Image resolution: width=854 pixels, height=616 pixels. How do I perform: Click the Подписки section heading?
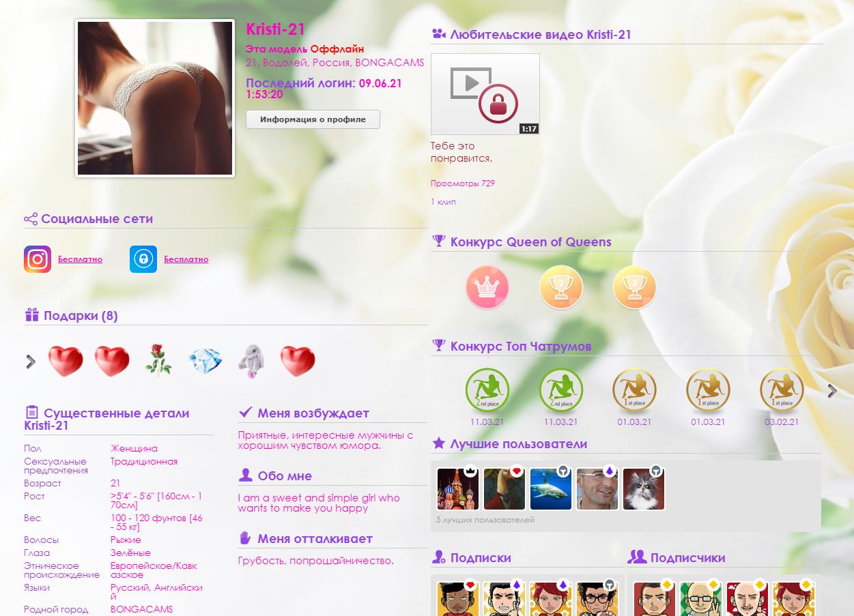481,557
